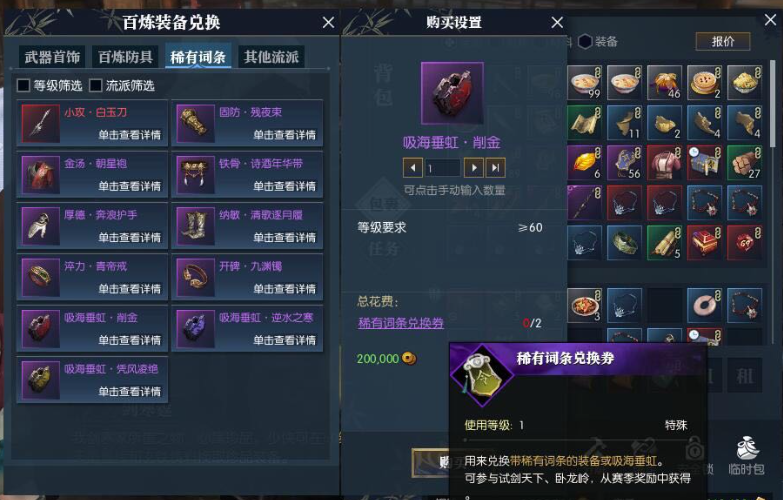Switch to the 武器首饰 tab
The width and height of the screenshot is (783, 500).
pyautogui.click(x=52, y=57)
